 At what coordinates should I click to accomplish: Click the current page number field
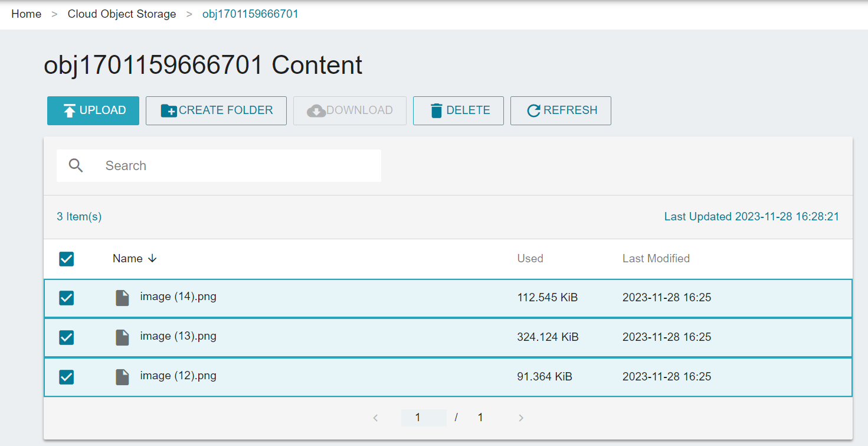click(422, 418)
